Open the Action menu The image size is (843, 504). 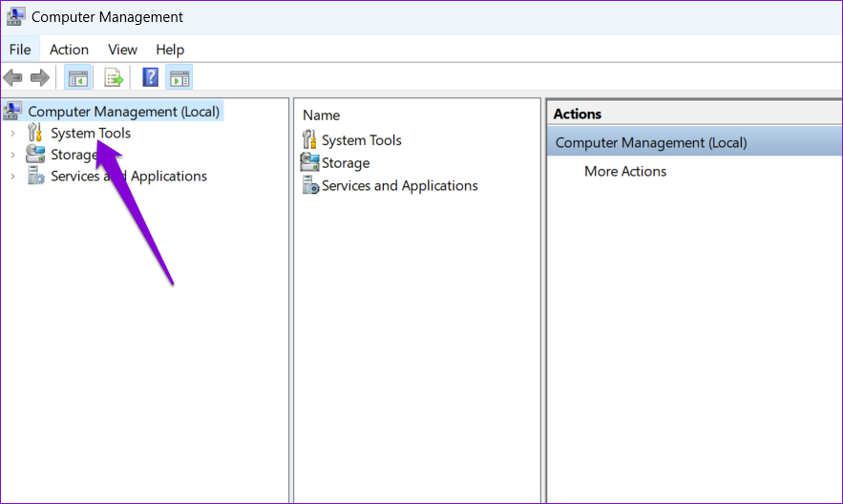tap(69, 50)
